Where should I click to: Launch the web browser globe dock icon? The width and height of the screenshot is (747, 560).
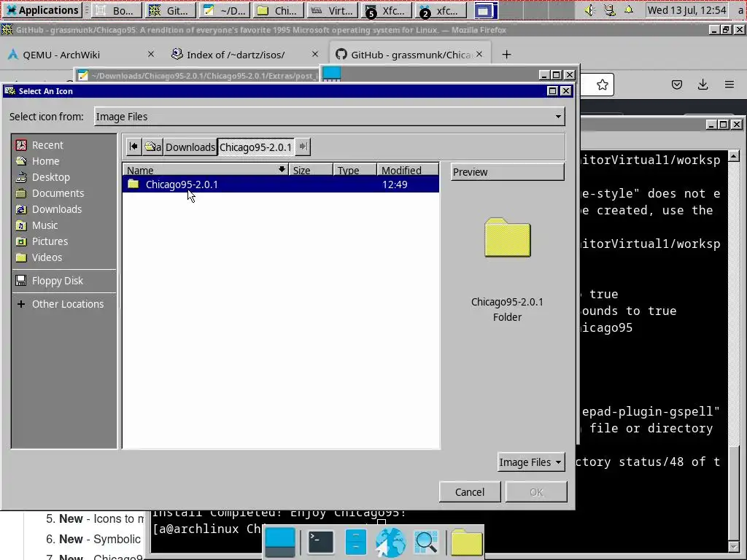(x=390, y=542)
